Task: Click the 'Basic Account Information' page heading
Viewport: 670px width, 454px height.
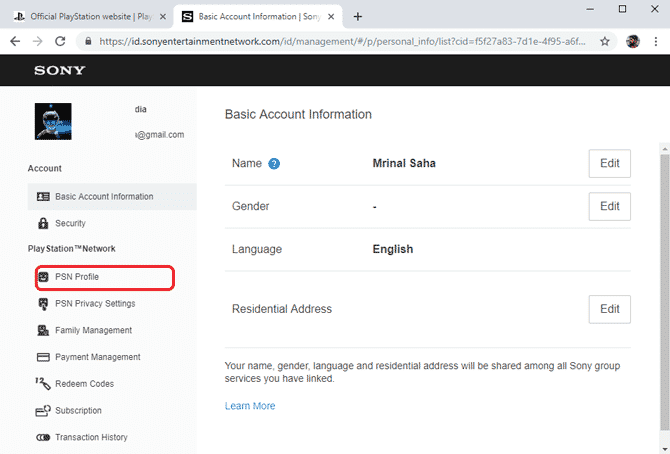Action: [298, 115]
